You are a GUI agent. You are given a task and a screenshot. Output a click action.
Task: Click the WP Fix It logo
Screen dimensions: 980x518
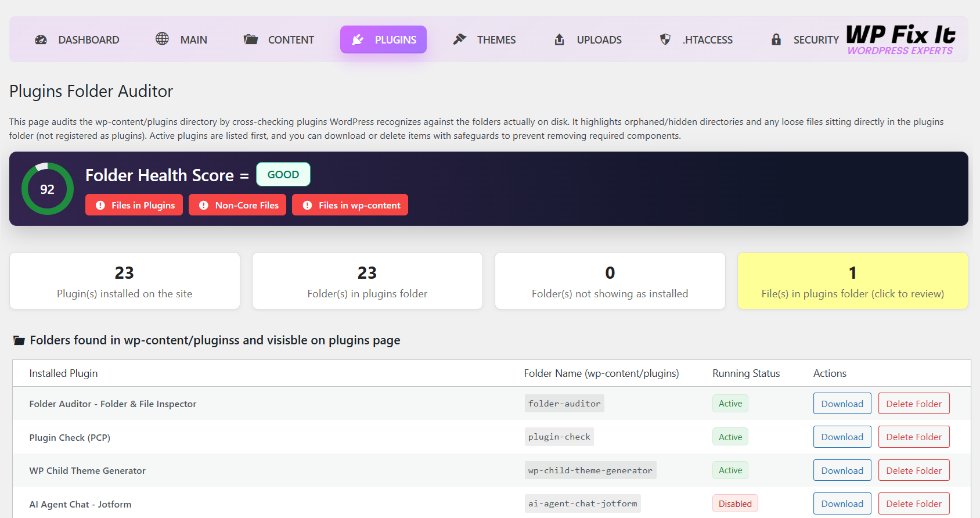900,39
